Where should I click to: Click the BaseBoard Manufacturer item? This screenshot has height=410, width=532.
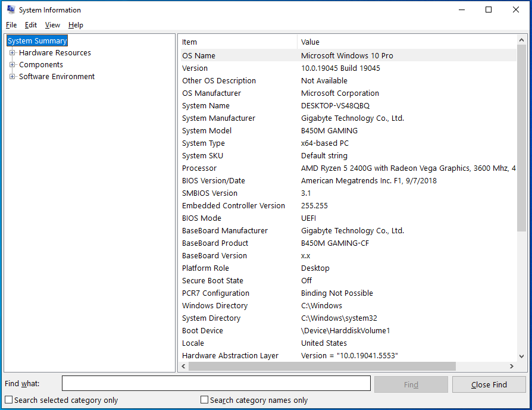225,231
